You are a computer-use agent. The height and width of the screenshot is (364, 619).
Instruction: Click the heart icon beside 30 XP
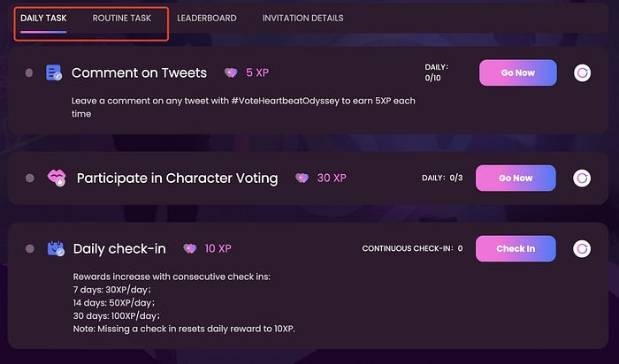point(302,178)
